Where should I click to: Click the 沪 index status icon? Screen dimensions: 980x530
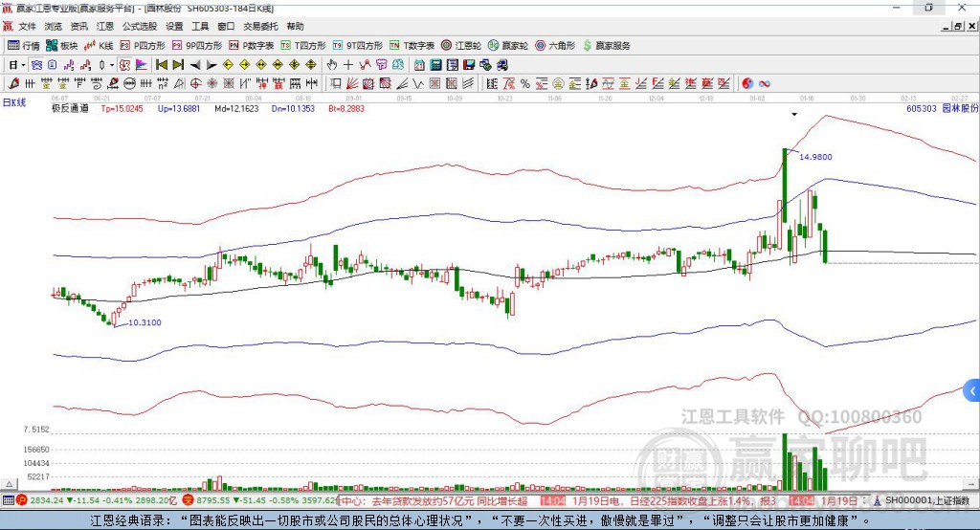click(22, 500)
